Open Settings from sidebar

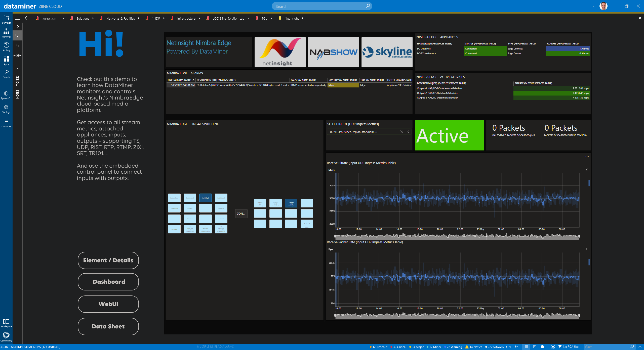[6, 109]
